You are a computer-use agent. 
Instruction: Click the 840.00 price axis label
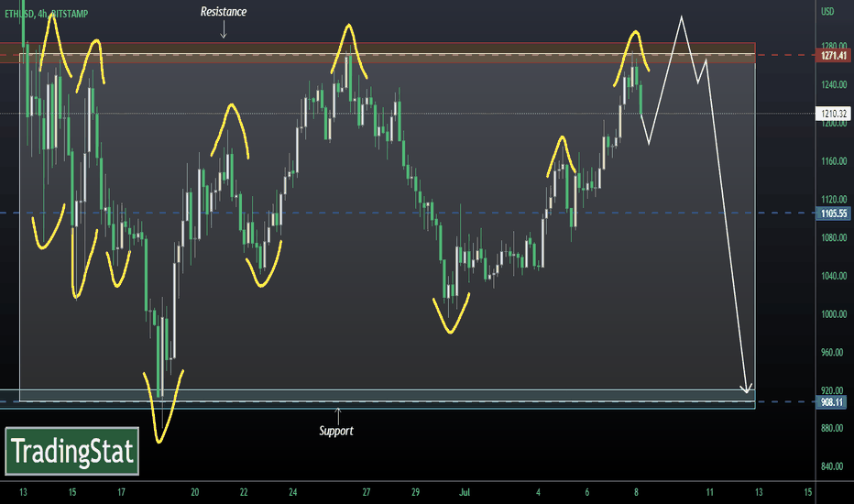point(832,466)
